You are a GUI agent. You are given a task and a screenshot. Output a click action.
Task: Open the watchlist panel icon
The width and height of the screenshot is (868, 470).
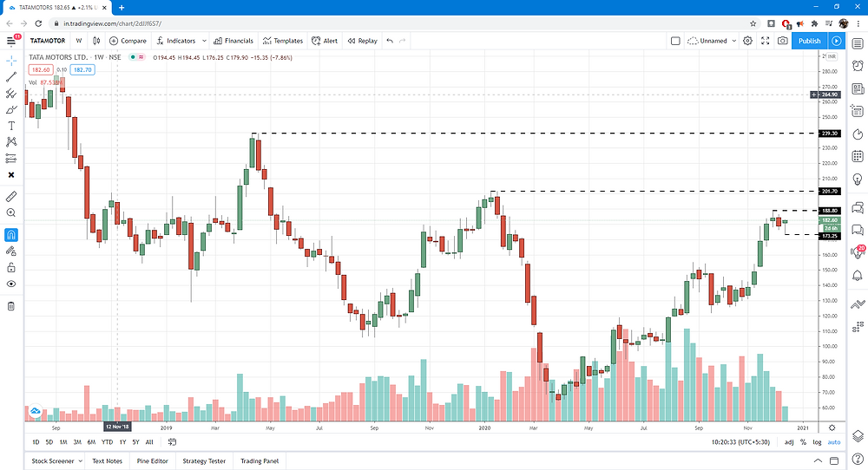pyautogui.click(x=858, y=43)
